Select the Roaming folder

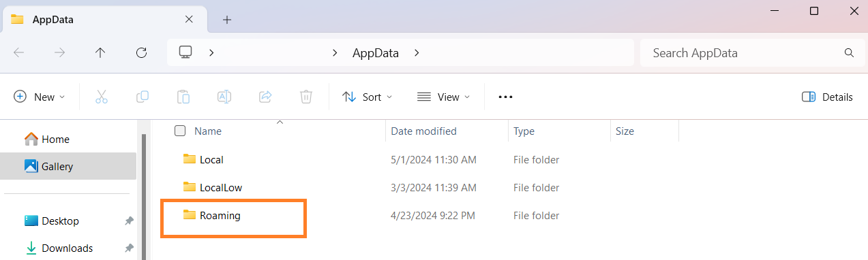220,215
